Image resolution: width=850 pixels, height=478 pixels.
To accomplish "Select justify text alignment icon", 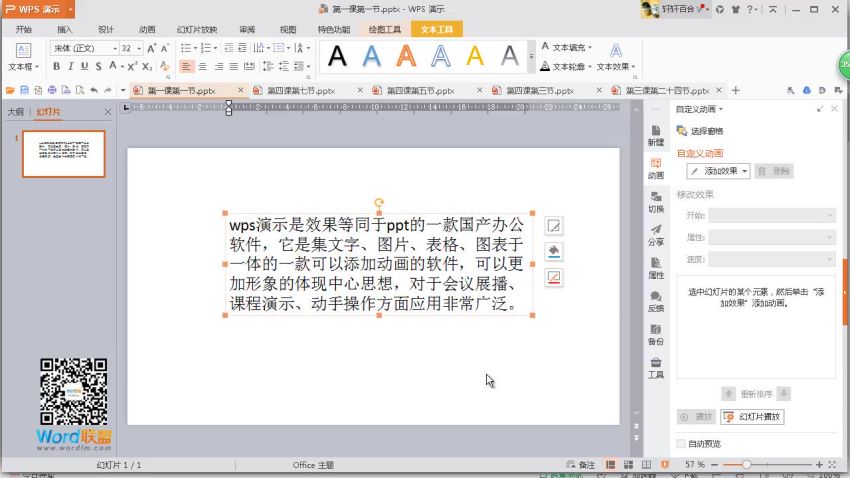I will click(x=234, y=66).
